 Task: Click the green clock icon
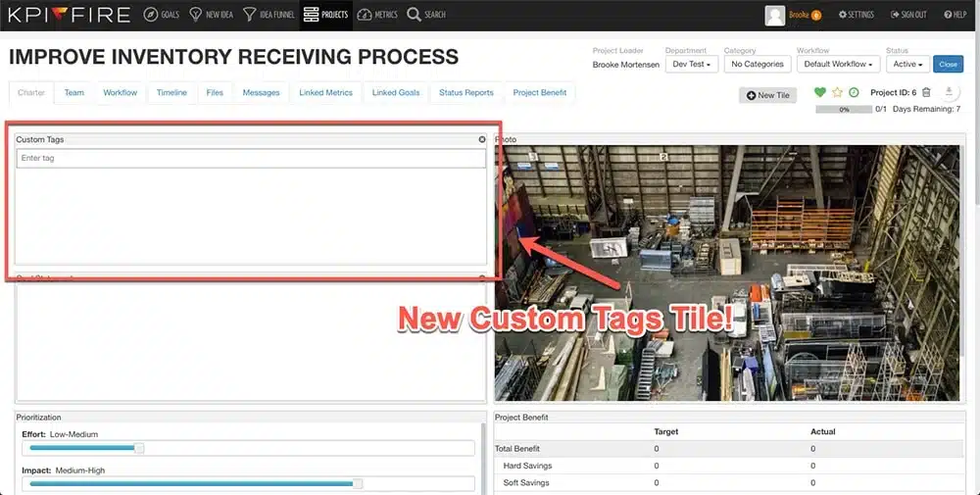coord(854,93)
